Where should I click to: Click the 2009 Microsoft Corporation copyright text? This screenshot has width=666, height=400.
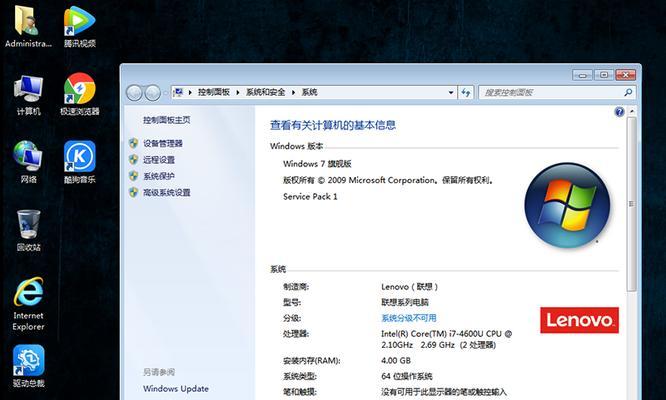point(388,180)
